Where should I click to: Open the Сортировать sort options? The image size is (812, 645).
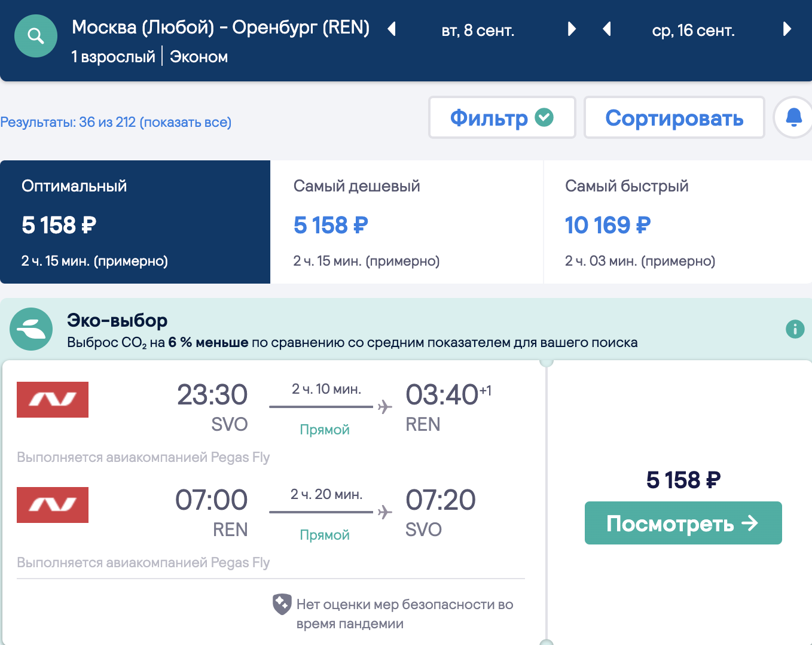(x=674, y=118)
